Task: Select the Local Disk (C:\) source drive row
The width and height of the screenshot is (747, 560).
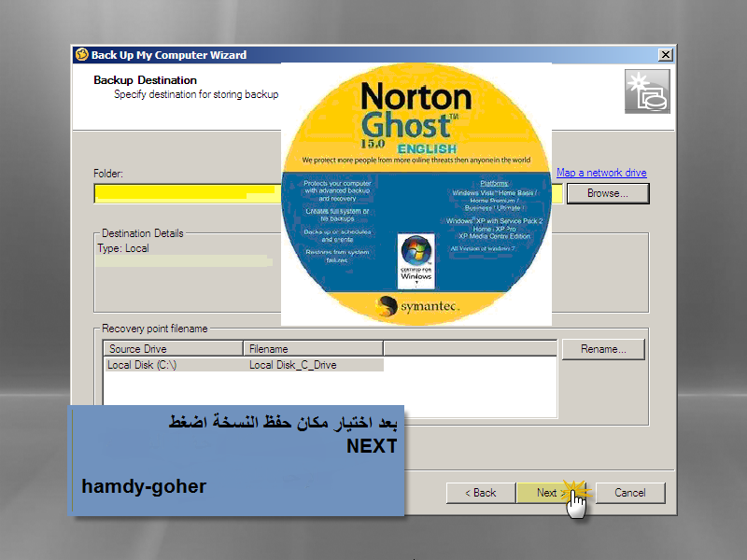Action: 243,365
